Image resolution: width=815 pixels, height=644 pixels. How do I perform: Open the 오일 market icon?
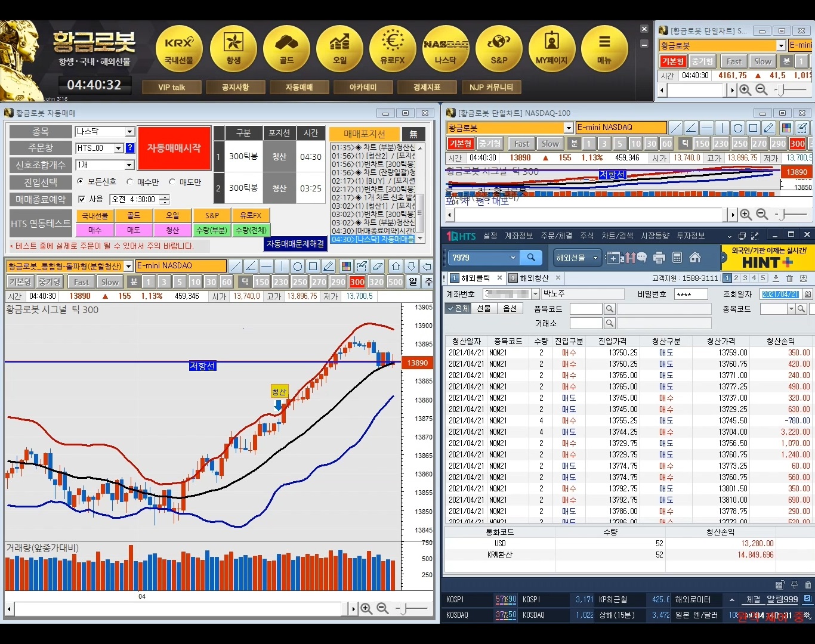pyautogui.click(x=339, y=49)
